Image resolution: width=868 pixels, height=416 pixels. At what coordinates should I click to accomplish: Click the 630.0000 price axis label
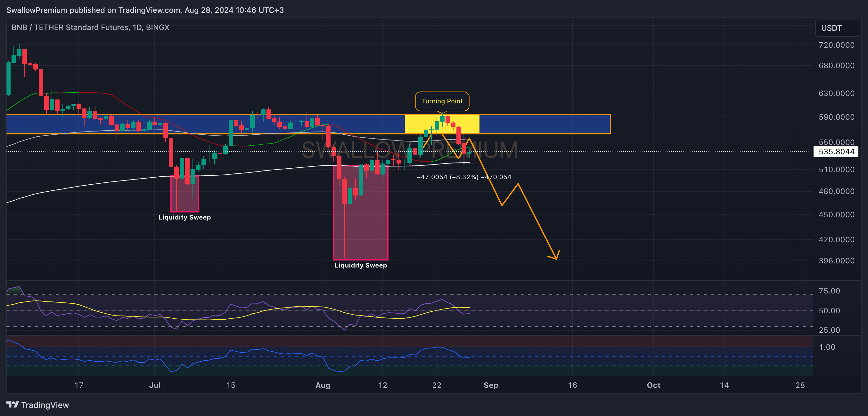[836, 93]
